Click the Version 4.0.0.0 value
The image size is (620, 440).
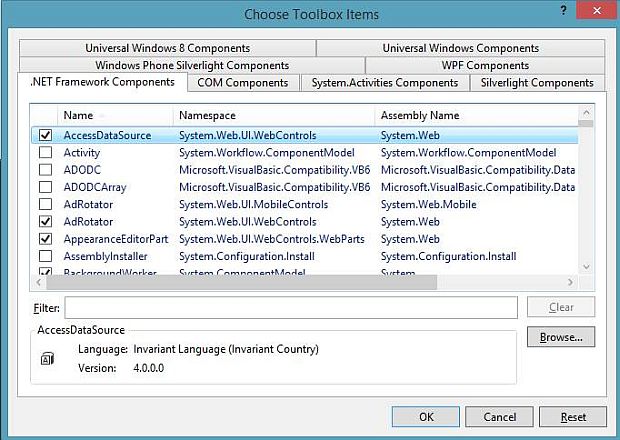149,368
